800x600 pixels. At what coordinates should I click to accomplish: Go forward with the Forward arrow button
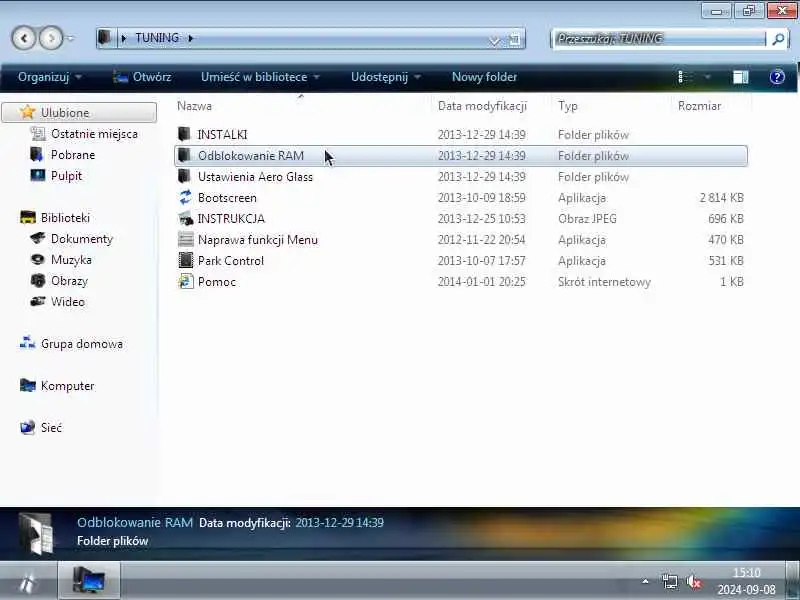[51, 38]
